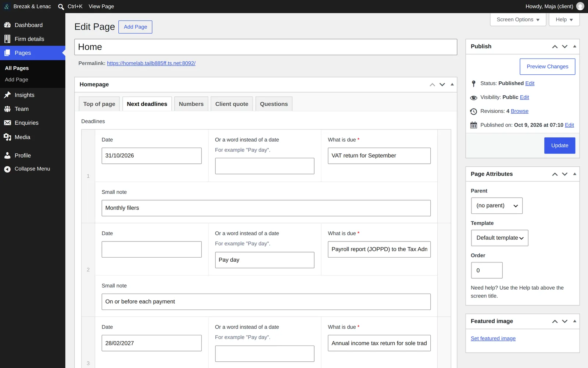588x368 pixels.
Task: Click the Enquiries envelope icon
Action: 7,123
